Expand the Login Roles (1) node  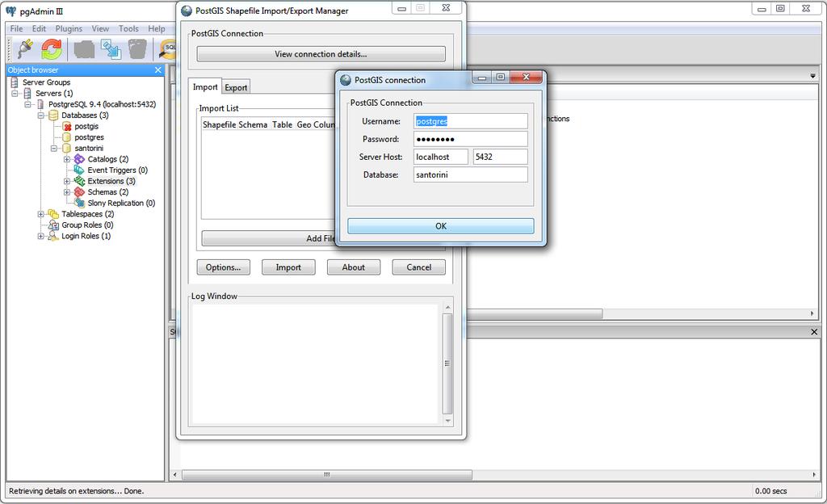40,236
